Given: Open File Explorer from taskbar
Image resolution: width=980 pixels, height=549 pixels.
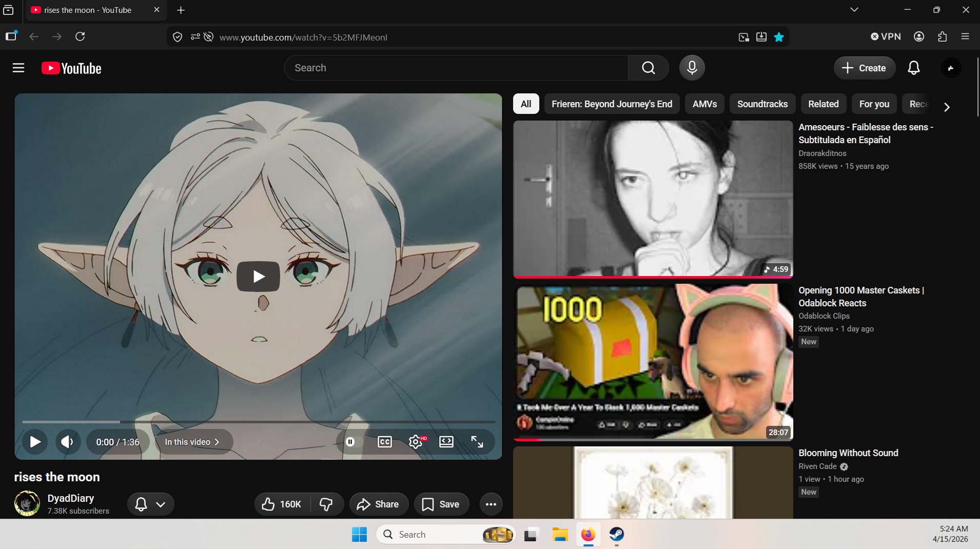Looking at the screenshot, I should coord(560,535).
